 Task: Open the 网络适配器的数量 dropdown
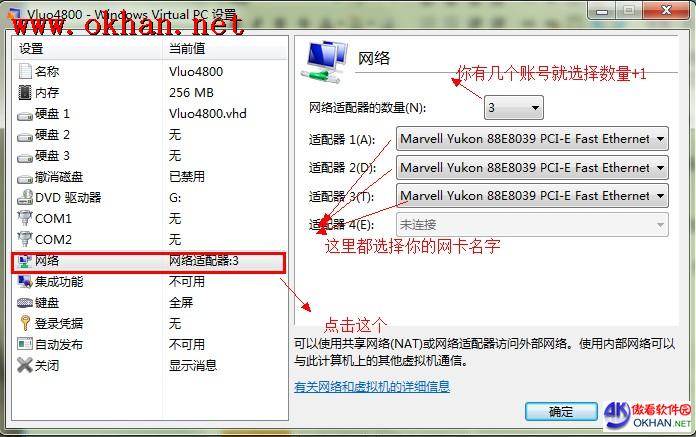pyautogui.click(x=514, y=107)
